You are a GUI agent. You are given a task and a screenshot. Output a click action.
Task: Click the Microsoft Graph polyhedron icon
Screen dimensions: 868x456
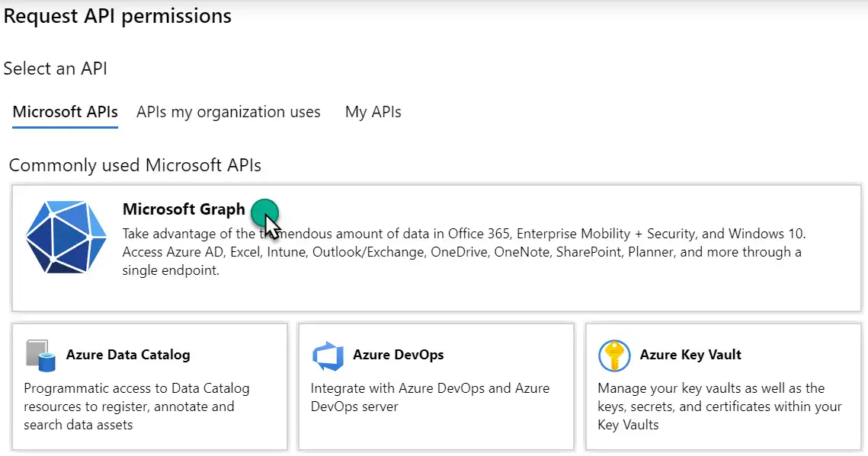tap(66, 237)
